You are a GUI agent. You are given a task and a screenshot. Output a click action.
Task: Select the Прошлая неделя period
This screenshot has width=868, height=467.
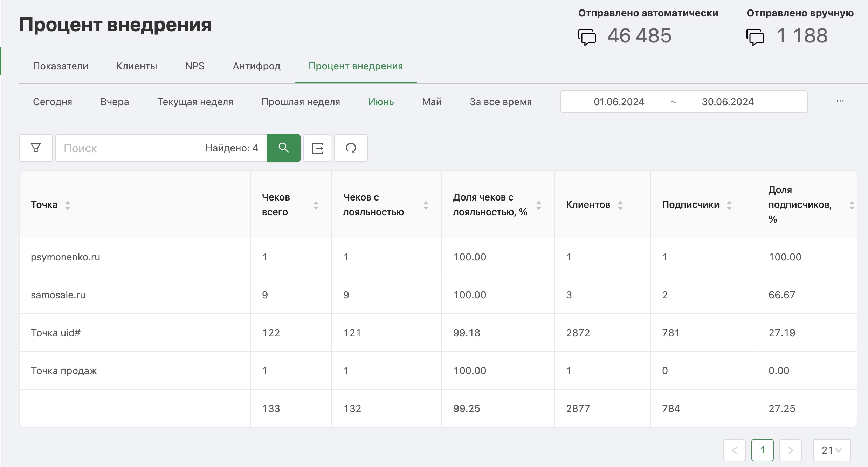tap(301, 102)
